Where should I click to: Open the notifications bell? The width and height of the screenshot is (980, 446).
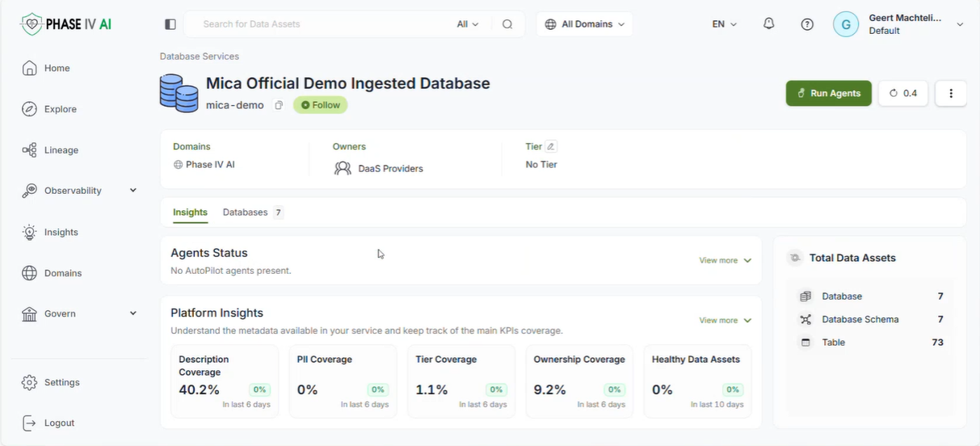[x=768, y=24]
